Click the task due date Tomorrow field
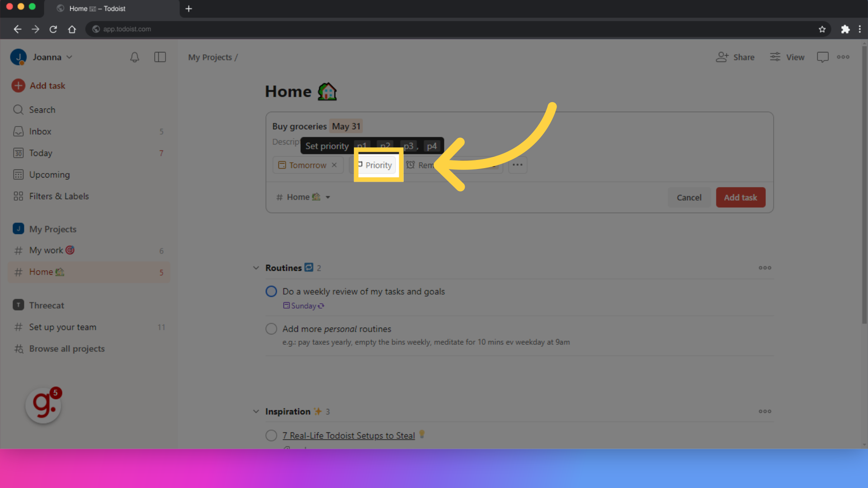Screen dimensions: 868x488 (304, 165)
